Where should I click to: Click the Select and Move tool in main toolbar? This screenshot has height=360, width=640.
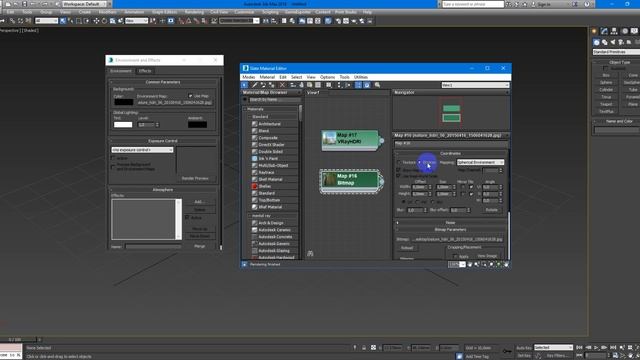click(x=96, y=21)
